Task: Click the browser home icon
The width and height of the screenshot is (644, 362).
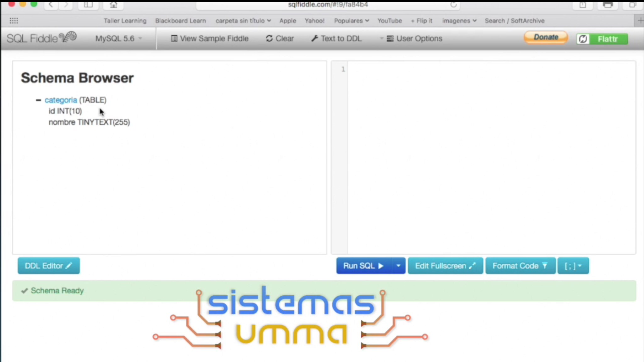Action: click(x=113, y=5)
